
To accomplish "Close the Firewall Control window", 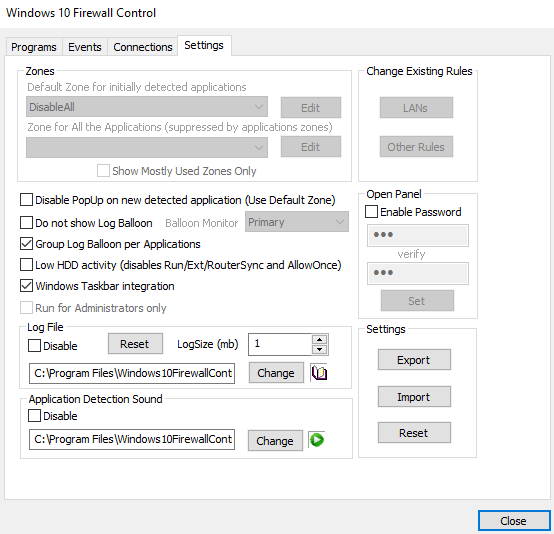I will tap(514, 521).
